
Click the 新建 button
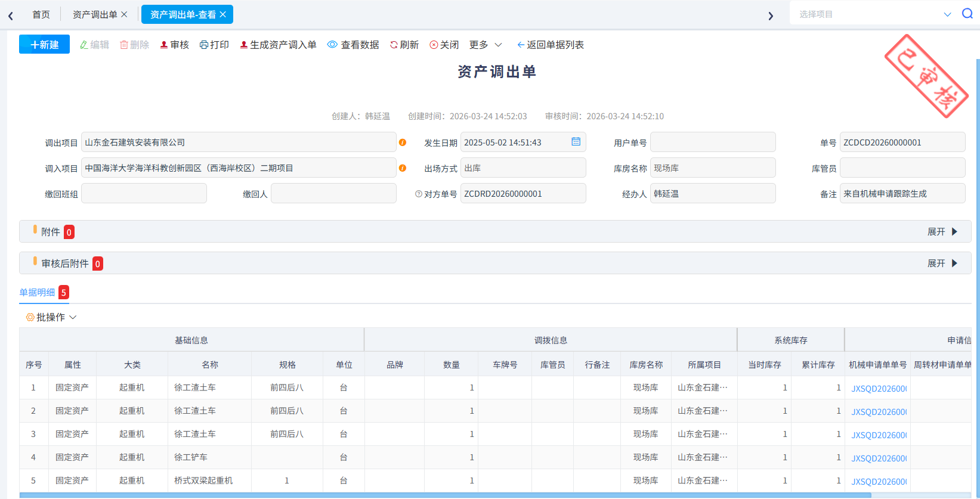[x=44, y=45]
